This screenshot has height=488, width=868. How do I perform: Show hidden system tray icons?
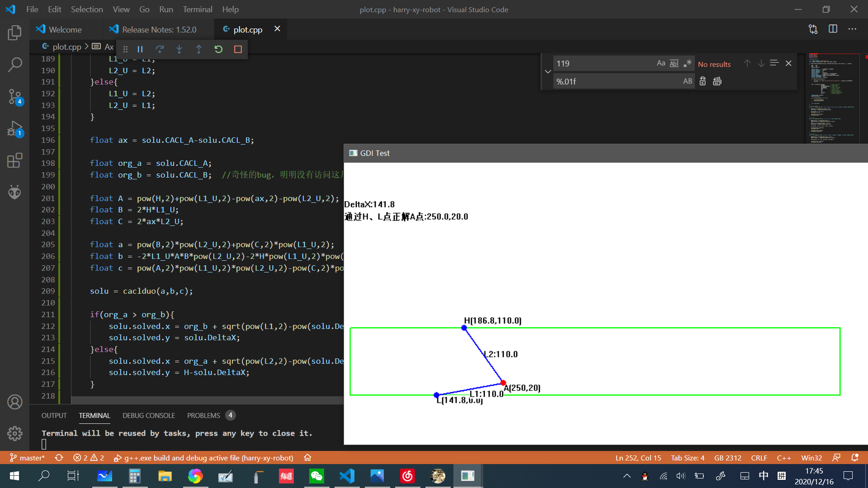[627, 476]
